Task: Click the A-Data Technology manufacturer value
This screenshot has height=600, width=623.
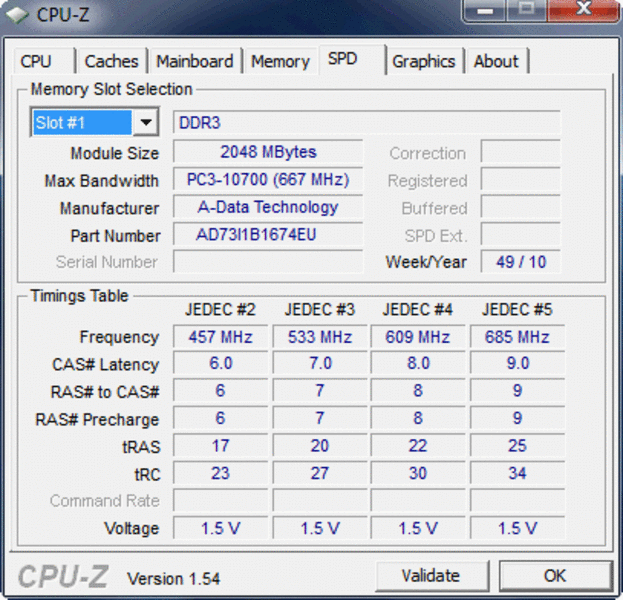Action: click(268, 207)
